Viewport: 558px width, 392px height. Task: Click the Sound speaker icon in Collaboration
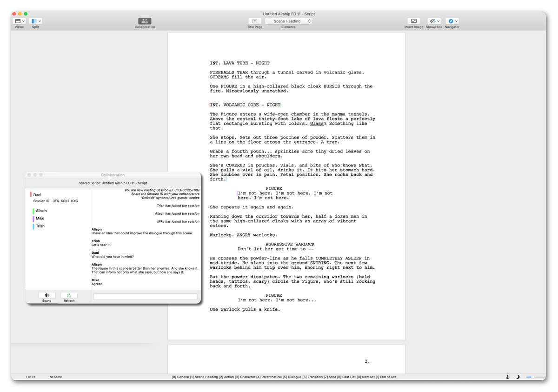click(x=47, y=295)
